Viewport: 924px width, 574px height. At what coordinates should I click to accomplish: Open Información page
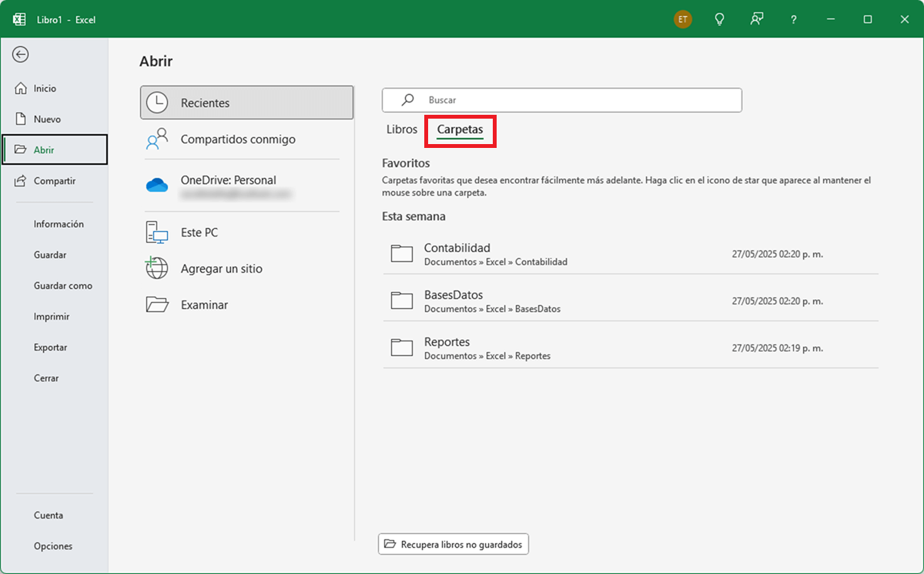click(x=59, y=224)
